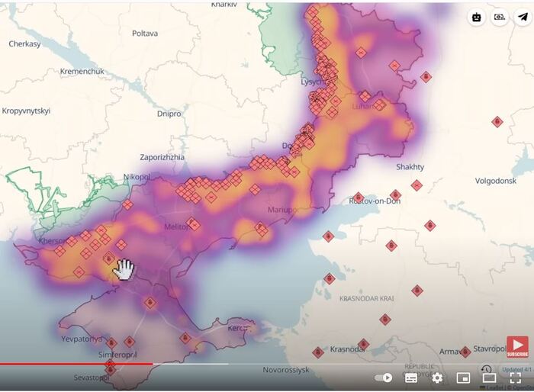
Task: Select the marker touching the Melitopol label
Action: click(x=193, y=224)
